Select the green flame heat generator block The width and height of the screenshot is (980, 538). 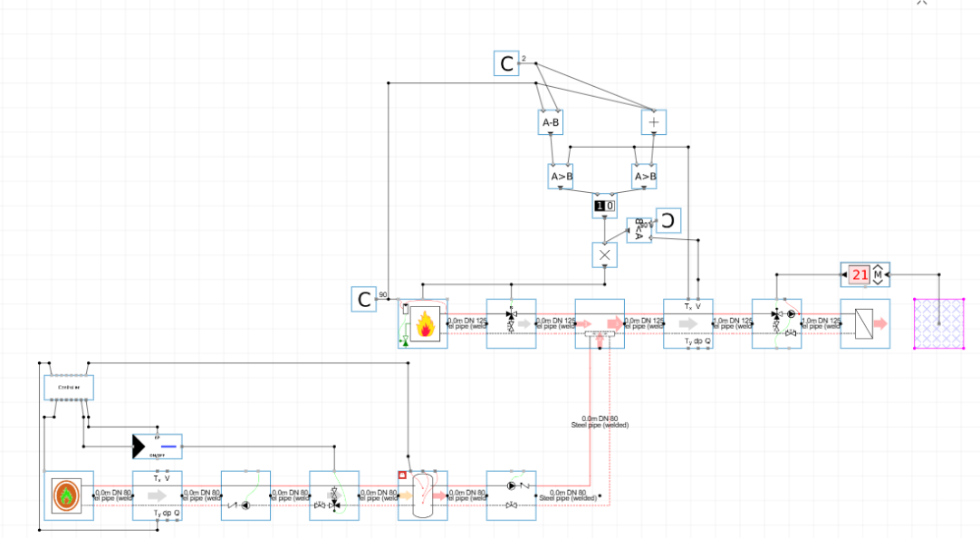coord(69,496)
